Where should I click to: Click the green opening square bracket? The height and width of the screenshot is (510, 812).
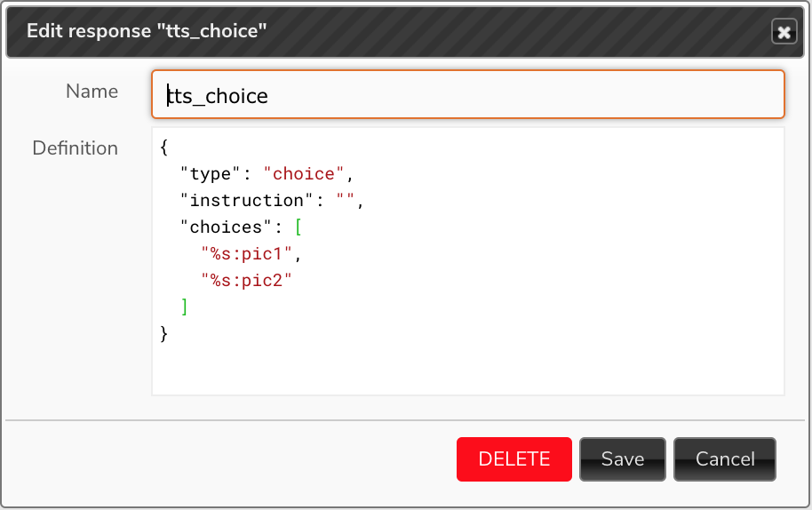(299, 227)
